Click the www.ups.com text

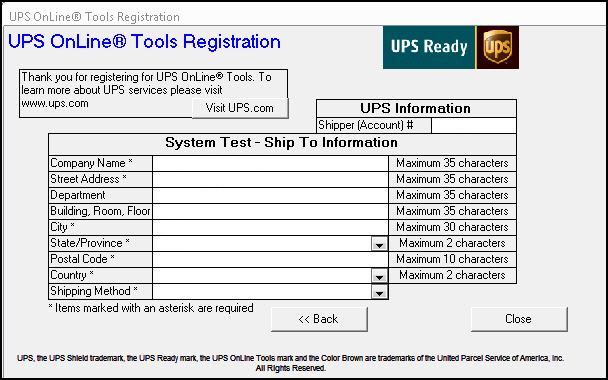coord(55,104)
